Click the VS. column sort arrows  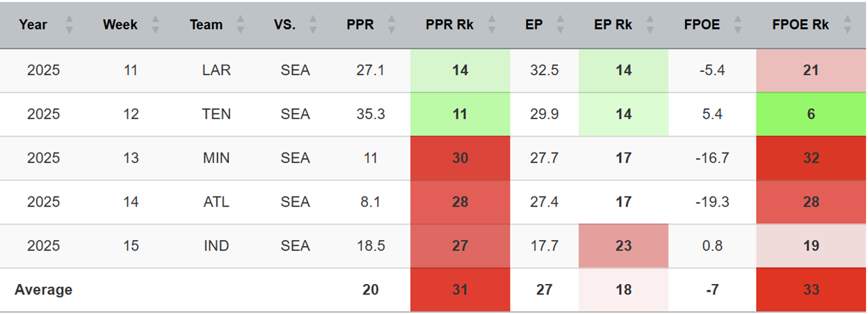pyautogui.click(x=313, y=25)
